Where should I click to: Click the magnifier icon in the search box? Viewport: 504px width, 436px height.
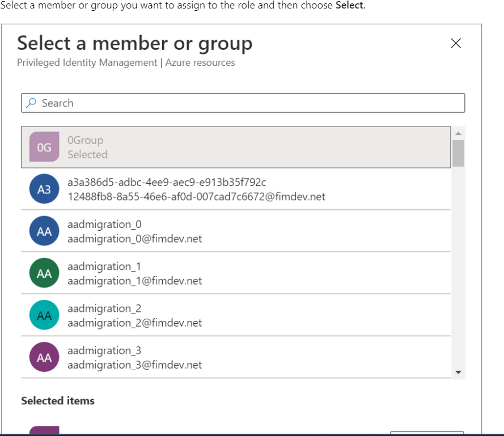tap(31, 103)
